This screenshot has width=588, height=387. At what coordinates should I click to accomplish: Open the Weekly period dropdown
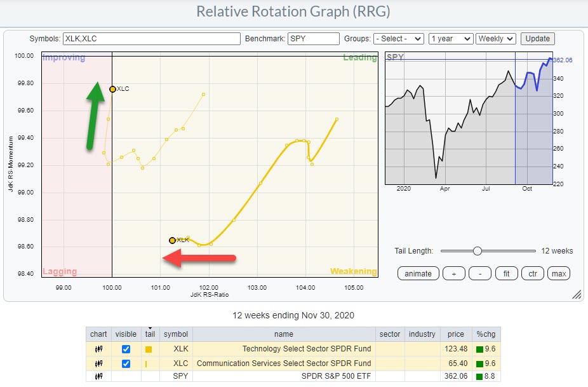pyautogui.click(x=496, y=39)
